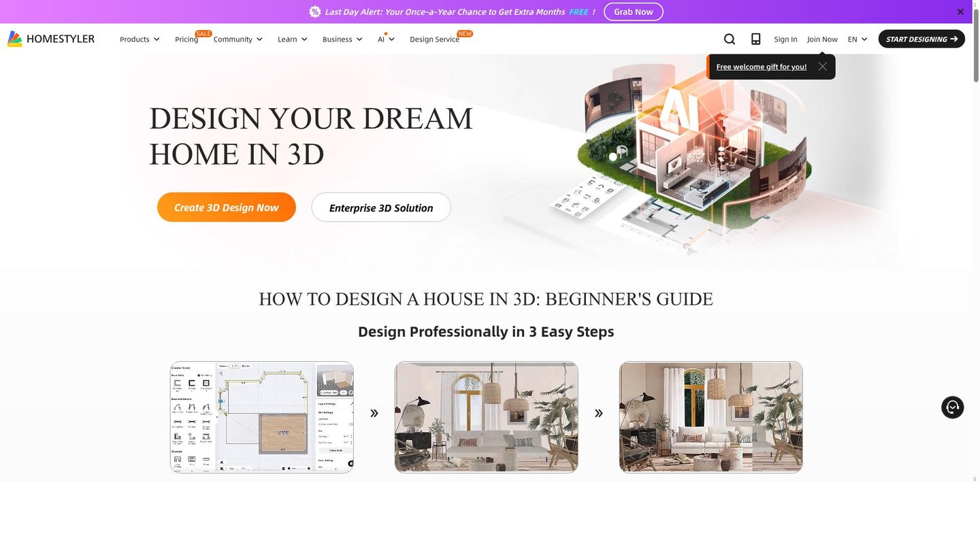Dismiss the welcome gift tooltip

coord(822,66)
